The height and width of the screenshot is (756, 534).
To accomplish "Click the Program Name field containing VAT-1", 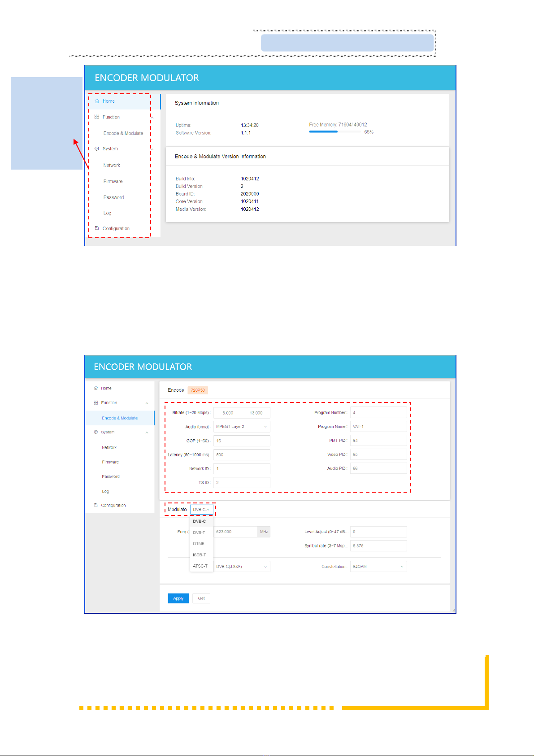I will tap(378, 427).
